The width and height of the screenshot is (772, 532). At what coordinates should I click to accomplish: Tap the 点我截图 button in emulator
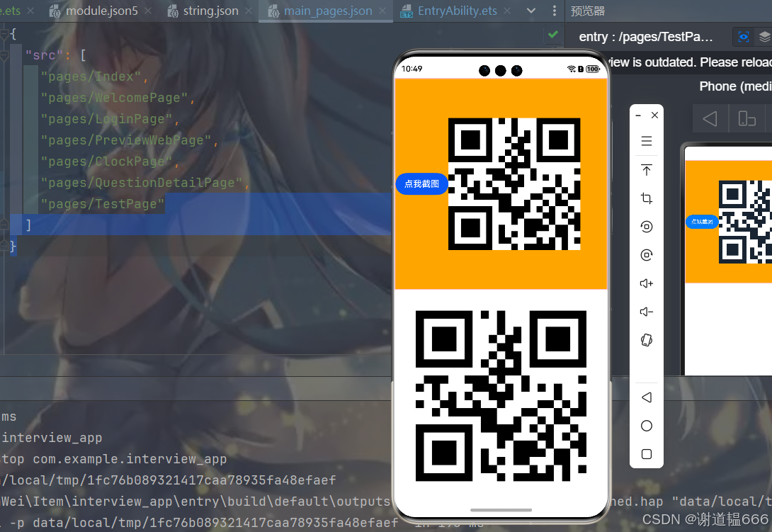click(x=421, y=183)
